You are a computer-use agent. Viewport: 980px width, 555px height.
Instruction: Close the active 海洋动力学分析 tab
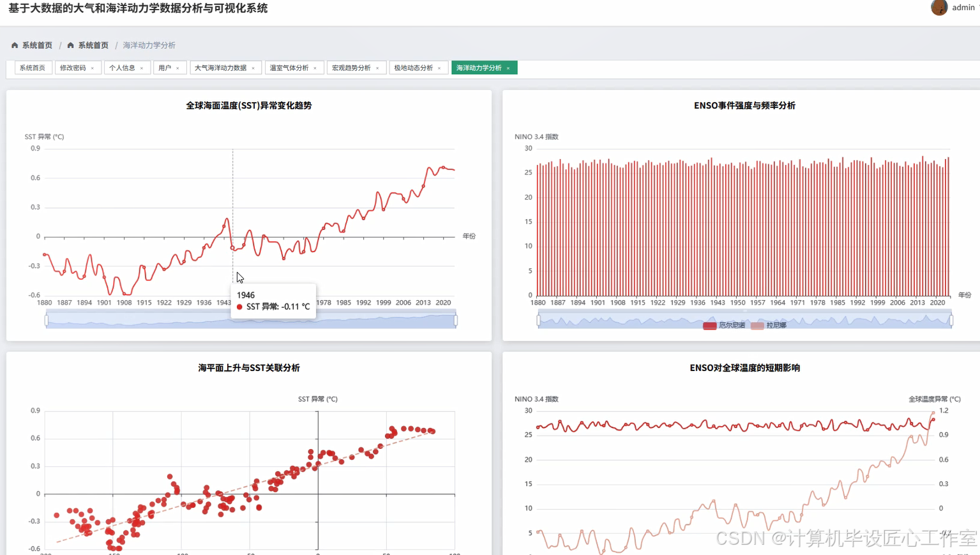click(508, 68)
